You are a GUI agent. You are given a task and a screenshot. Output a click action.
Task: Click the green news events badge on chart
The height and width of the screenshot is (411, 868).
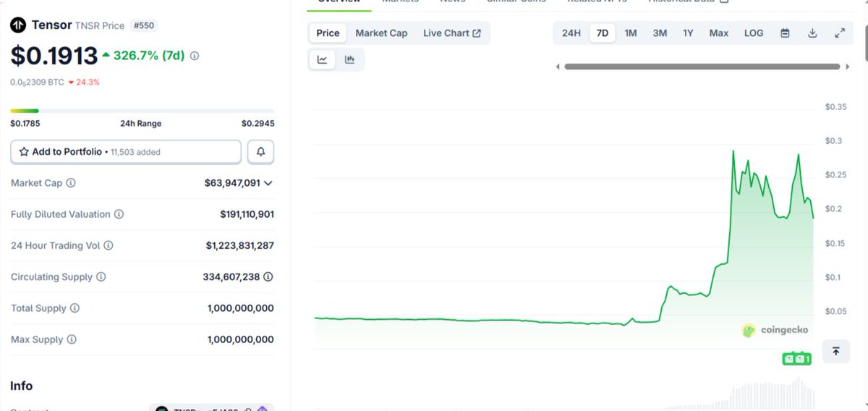pos(796,359)
